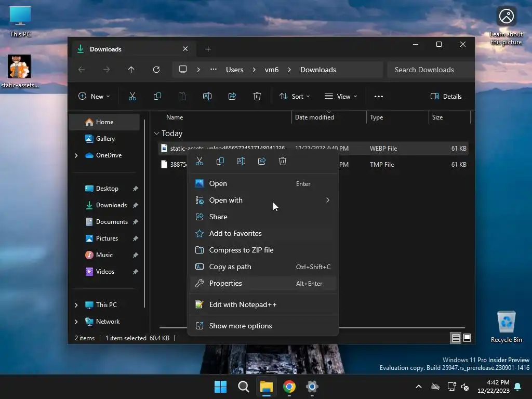Image resolution: width=532 pixels, height=399 pixels.
Task: Choose Share in the context menu
Action: click(x=263, y=217)
